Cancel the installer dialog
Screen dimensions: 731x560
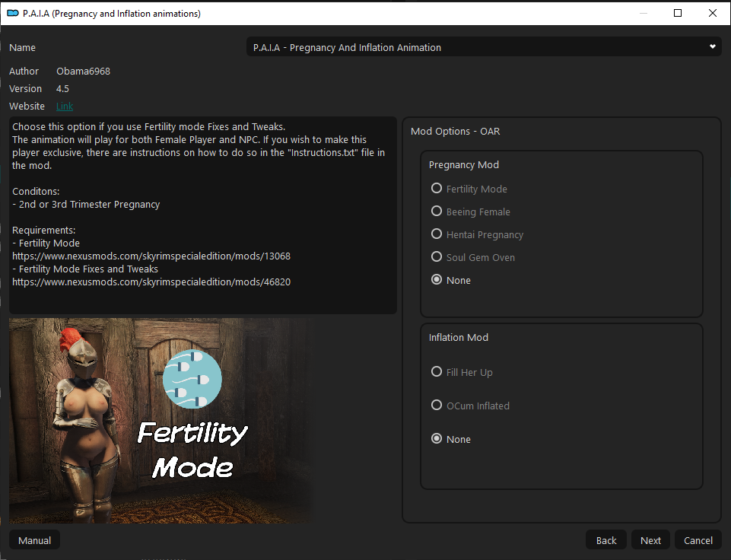(698, 540)
